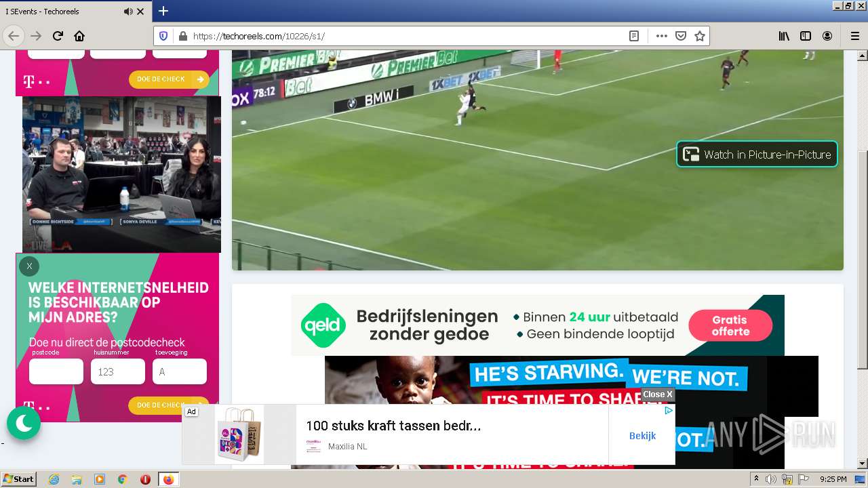Click the clock showing 9:25 PM
The image size is (868, 488).
[833, 479]
